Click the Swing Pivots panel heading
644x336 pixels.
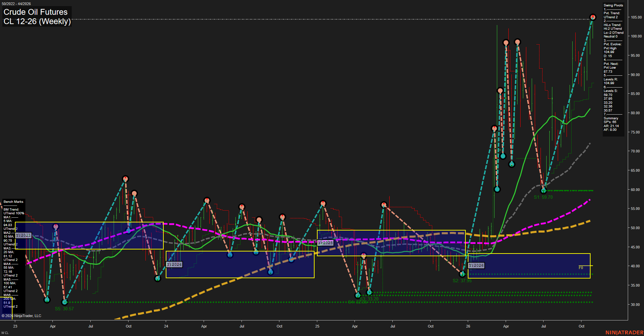tap(613, 5)
